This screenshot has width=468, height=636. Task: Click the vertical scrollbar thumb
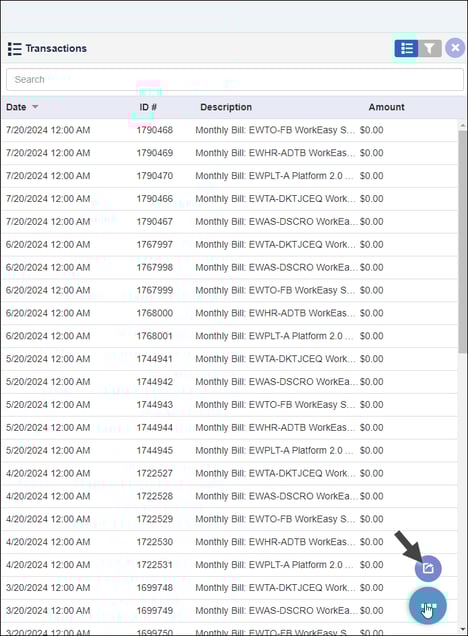pos(462,241)
